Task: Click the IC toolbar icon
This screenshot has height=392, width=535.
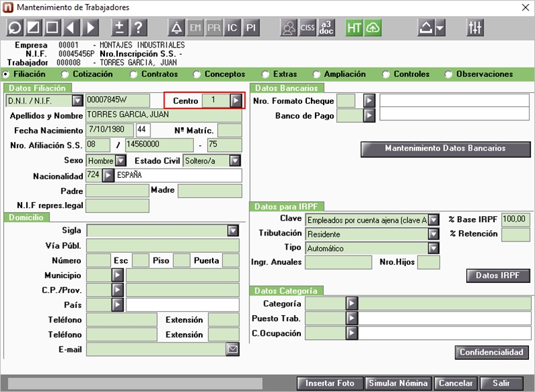Action: click(232, 27)
